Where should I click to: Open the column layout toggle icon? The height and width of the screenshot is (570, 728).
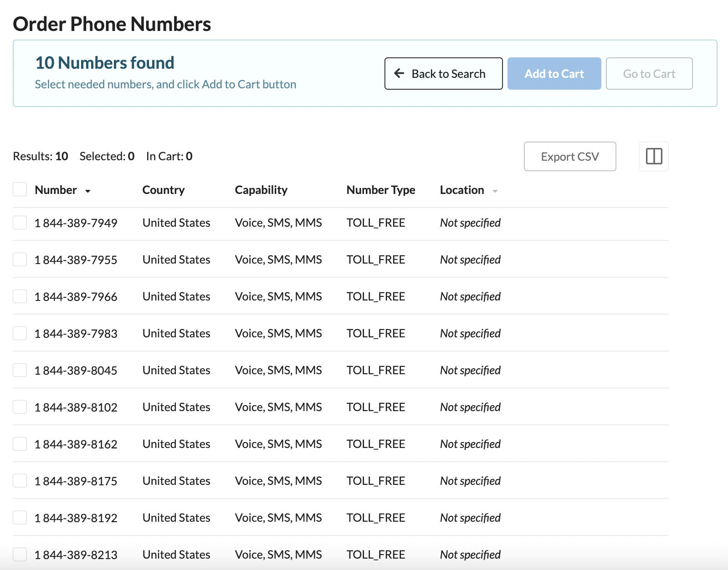(654, 157)
